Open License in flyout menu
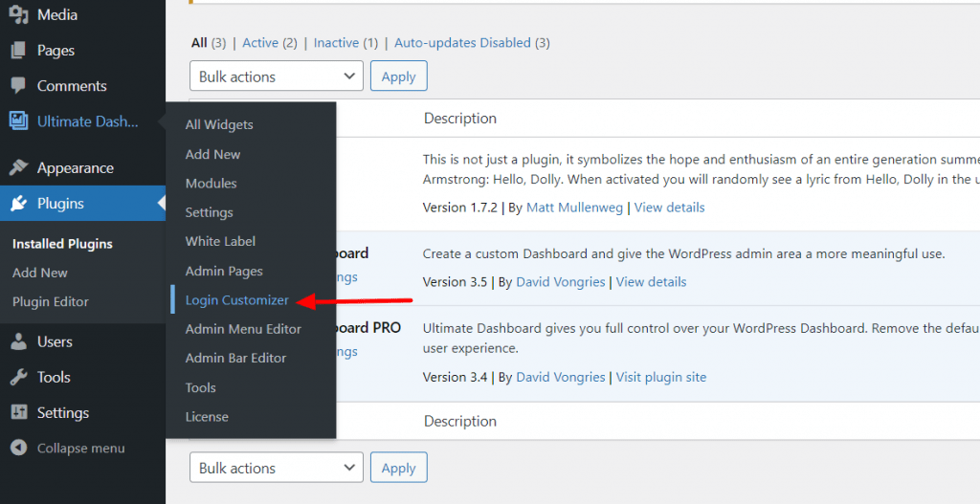The image size is (980, 504). 207,417
